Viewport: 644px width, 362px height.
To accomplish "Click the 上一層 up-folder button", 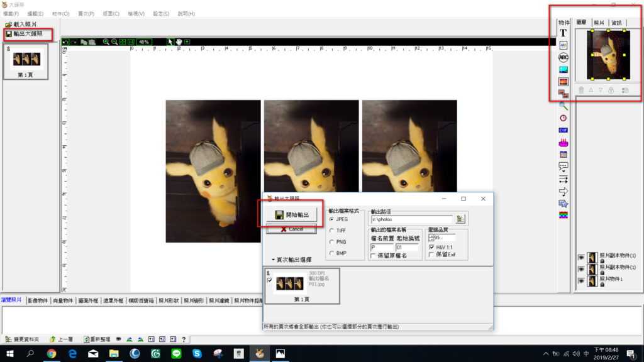I will 62,339.
